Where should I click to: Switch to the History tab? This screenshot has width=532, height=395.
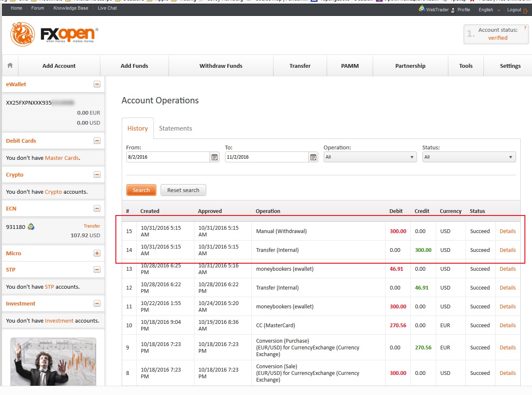(x=138, y=128)
